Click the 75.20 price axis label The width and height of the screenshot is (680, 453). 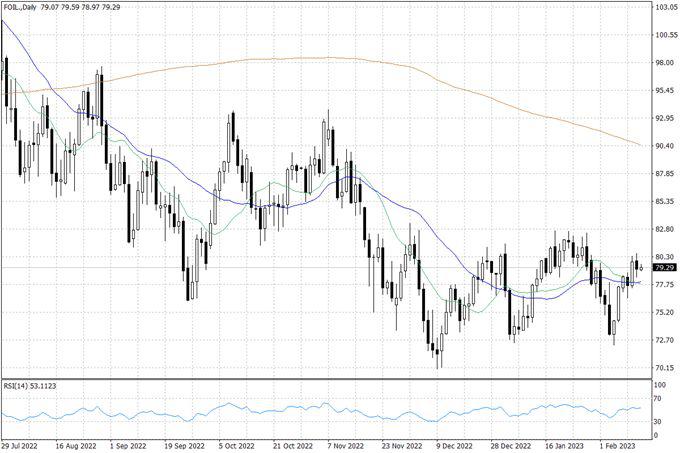tap(665, 312)
